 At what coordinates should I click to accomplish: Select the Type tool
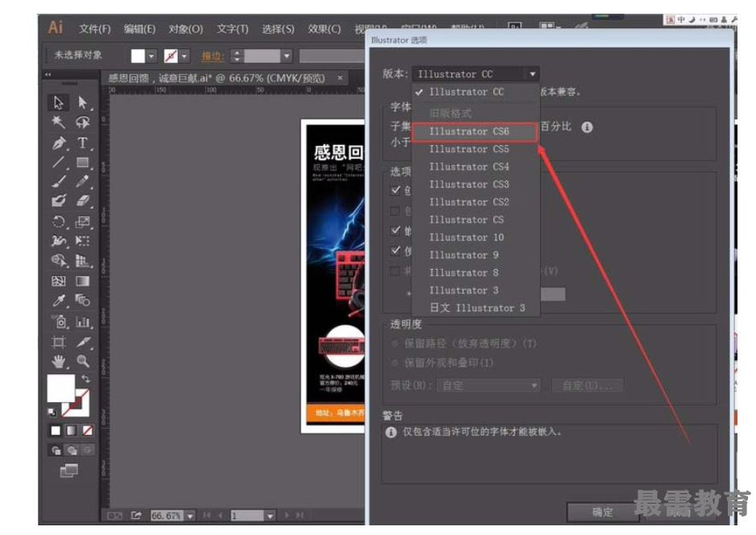pos(82,143)
